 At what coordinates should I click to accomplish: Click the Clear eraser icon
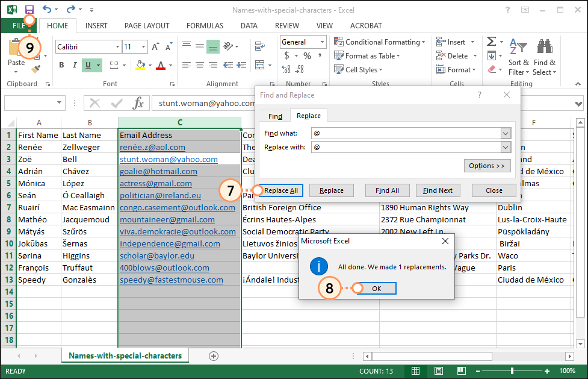(492, 69)
